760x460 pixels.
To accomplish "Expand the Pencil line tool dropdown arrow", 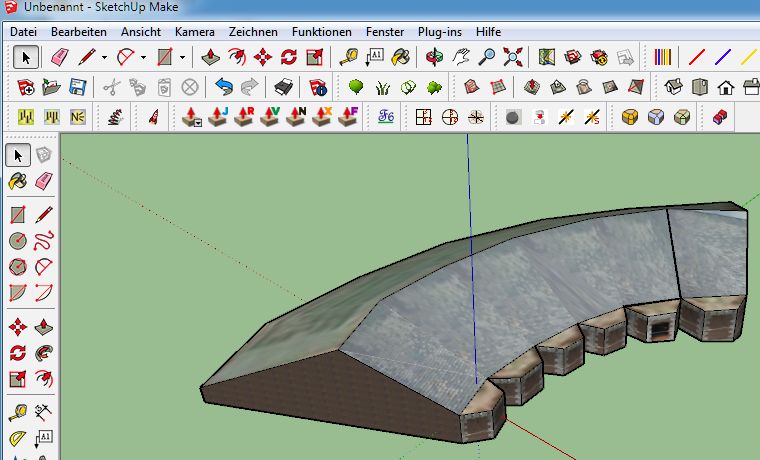I will tap(104, 57).
